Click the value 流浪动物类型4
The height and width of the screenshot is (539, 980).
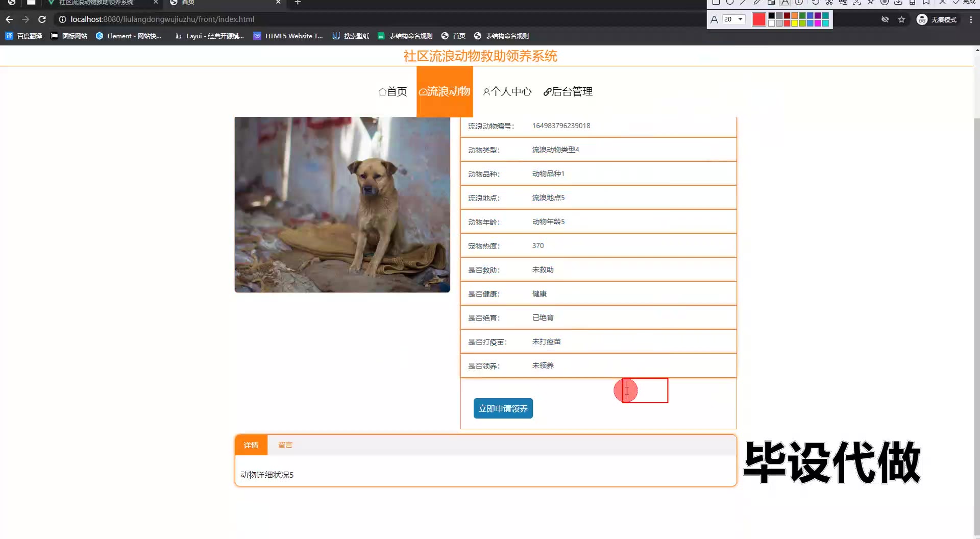tap(555, 150)
